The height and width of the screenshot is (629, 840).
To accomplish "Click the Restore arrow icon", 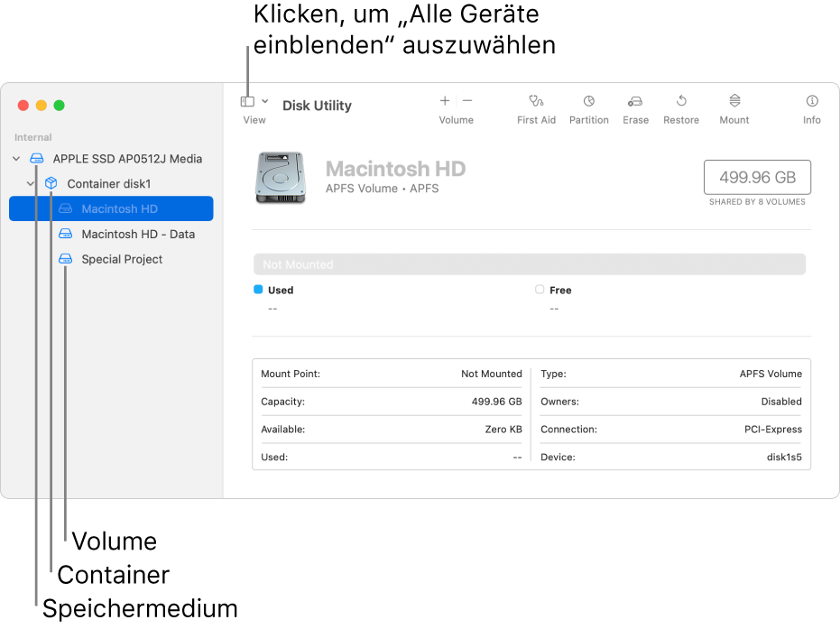I will click(x=681, y=101).
